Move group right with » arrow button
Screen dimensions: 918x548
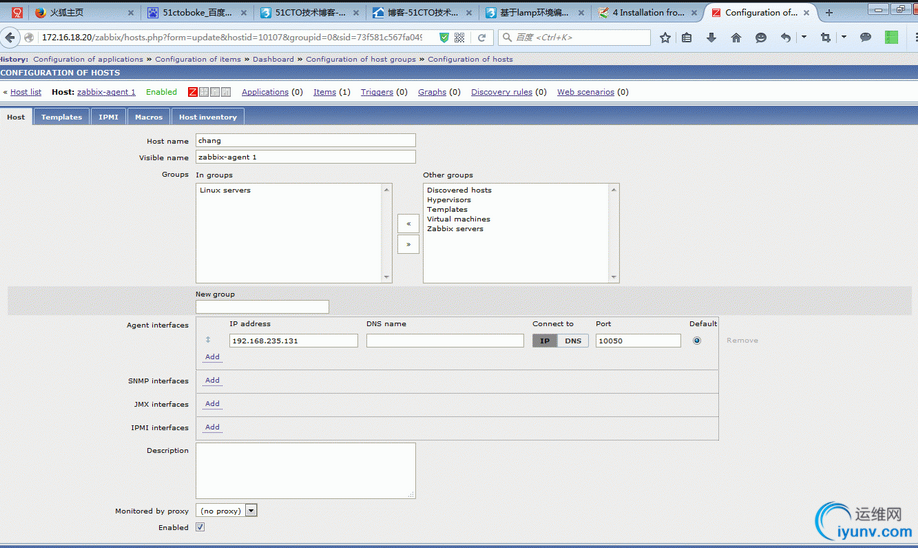click(x=408, y=244)
